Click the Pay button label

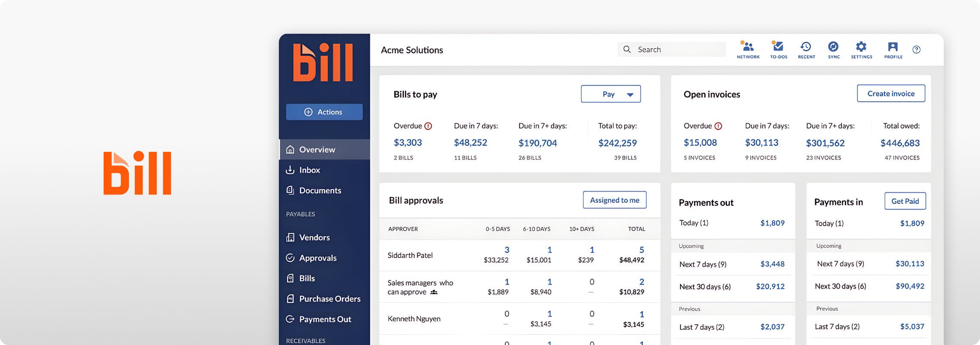click(x=609, y=94)
